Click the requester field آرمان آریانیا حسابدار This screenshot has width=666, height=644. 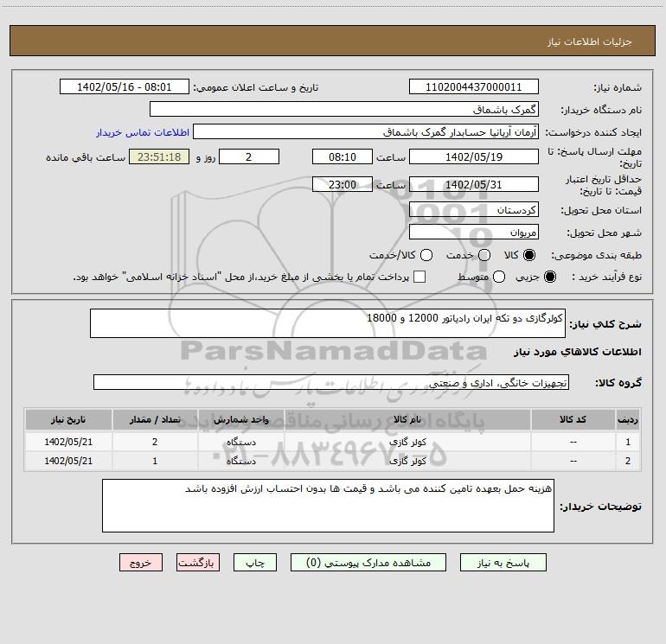pyautogui.click(x=366, y=132)
